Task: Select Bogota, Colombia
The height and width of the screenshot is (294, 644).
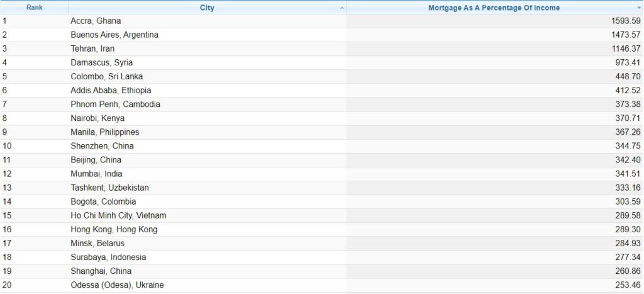Action: click(103, 201)
